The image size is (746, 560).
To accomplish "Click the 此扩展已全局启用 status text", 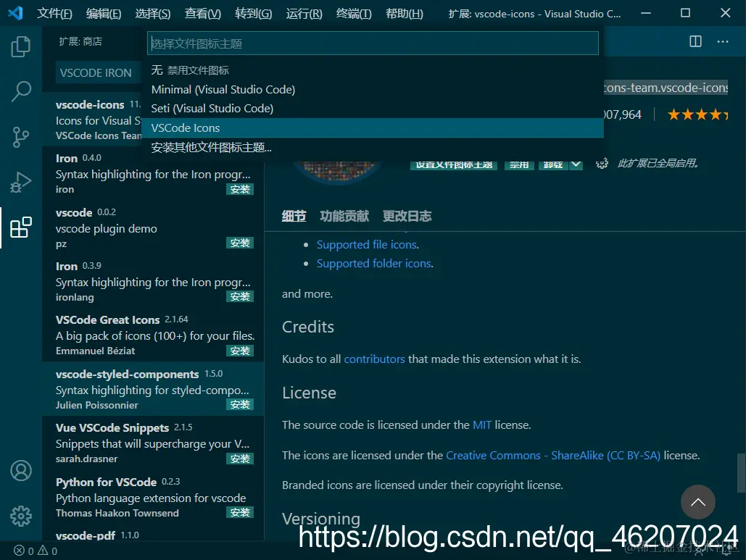I will 658,164.
